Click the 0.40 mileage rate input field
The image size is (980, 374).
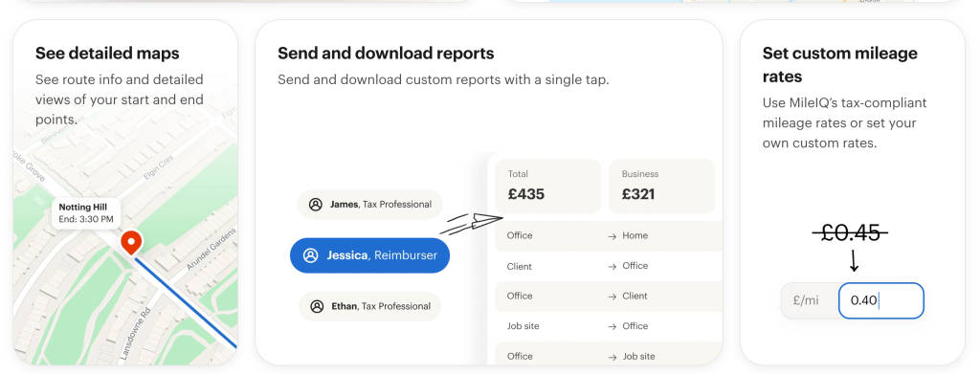(x=881, y=300)
